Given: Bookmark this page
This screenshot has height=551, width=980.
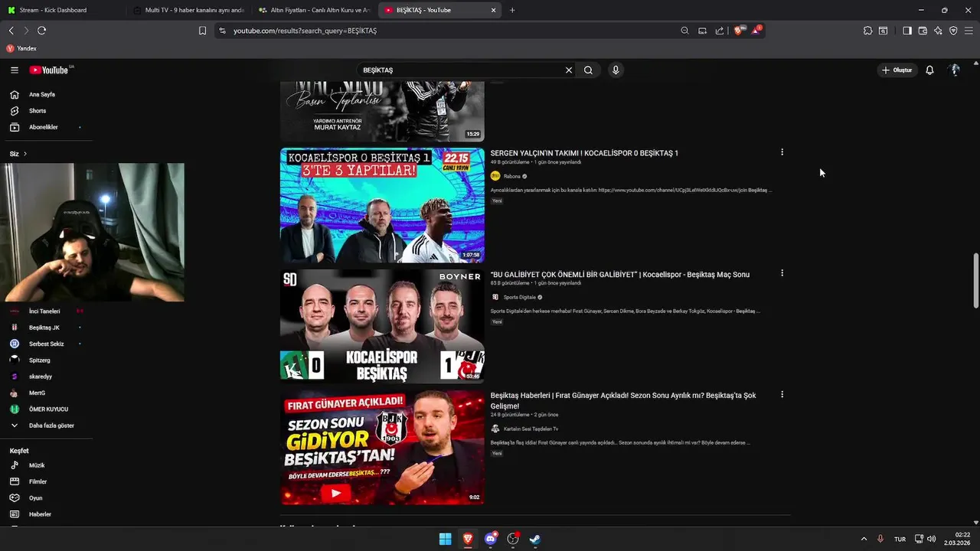Looking at the screenshot, I should point(202,31).
